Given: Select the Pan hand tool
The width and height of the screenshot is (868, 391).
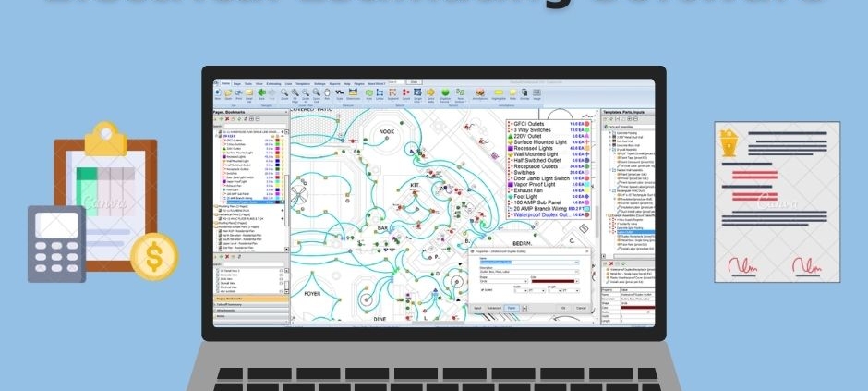Looking at the screenshot, I should click(x=327, y=92).
